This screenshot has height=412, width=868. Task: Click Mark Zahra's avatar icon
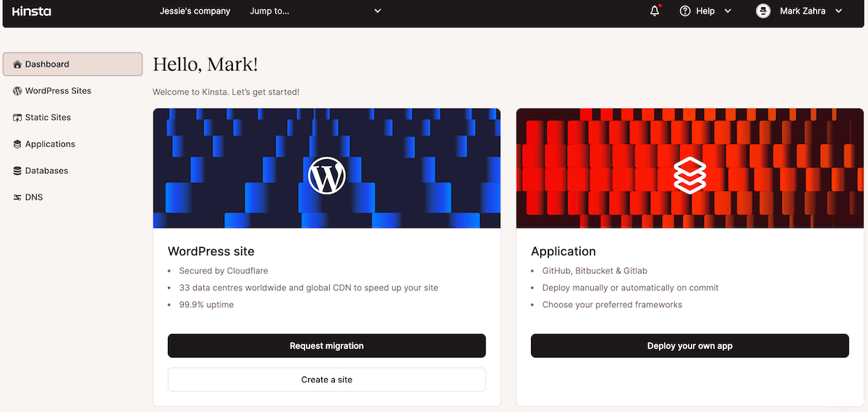tap(763, 11)
